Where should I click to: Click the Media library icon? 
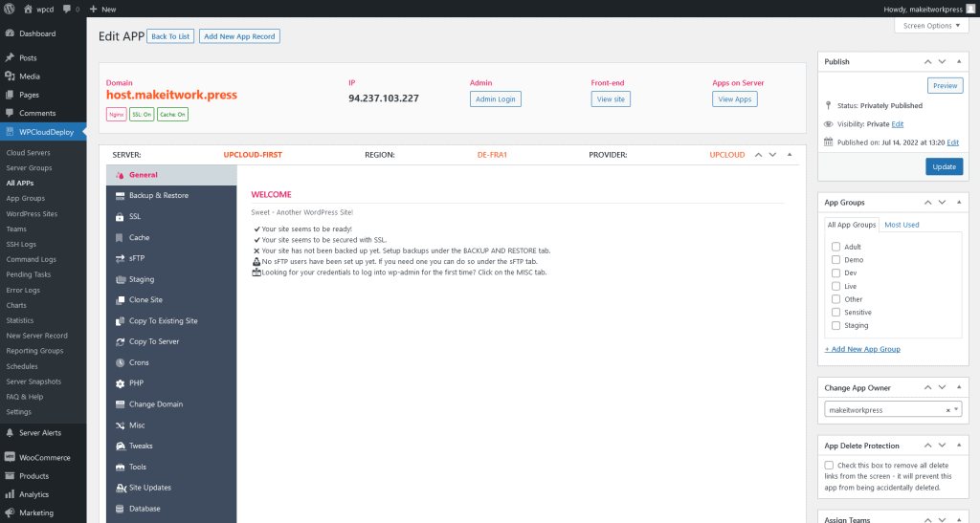(10, 76)
